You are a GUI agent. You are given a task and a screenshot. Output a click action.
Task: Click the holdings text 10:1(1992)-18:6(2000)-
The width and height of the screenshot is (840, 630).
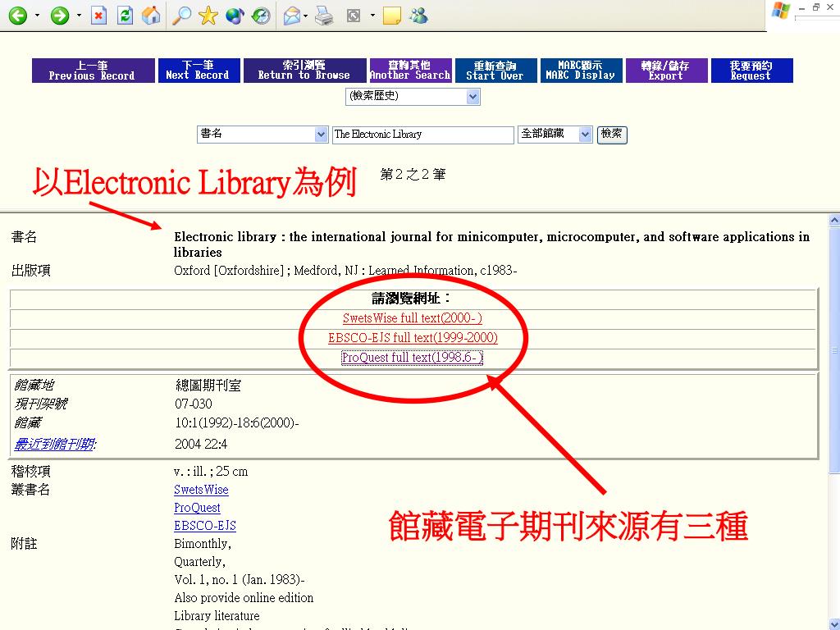click(237, 423)
